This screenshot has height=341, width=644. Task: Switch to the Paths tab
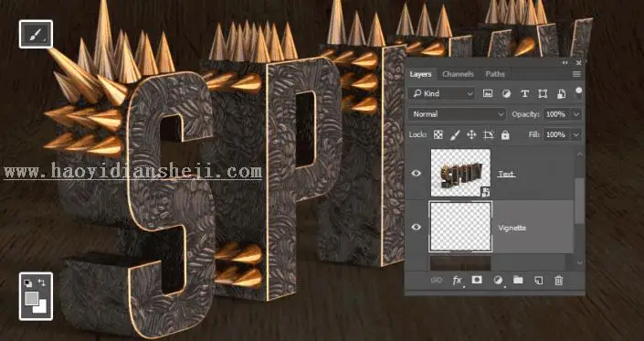pos(495,74)
